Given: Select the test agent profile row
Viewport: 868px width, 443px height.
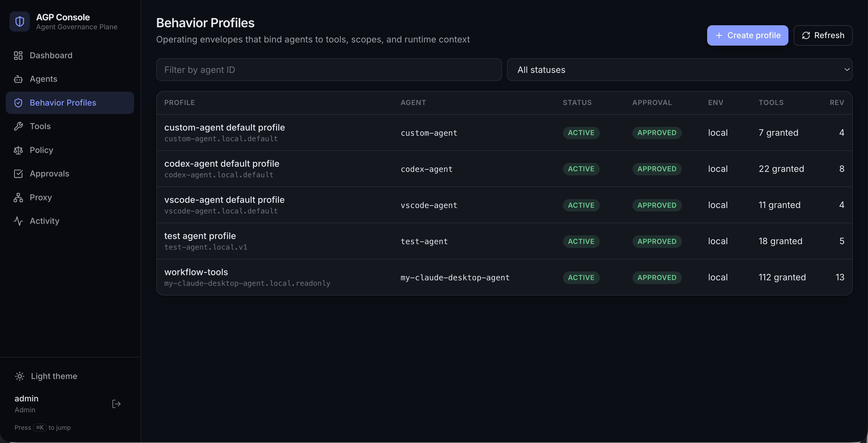Looking at the screenshot, I should pos(504,241).
